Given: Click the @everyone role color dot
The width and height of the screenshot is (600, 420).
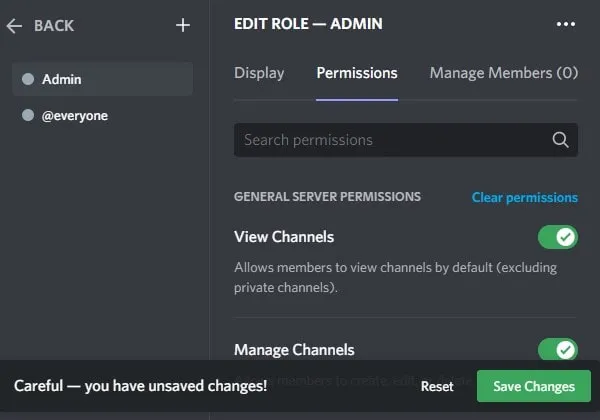Looking at the screenshot, I should point(28,116).
